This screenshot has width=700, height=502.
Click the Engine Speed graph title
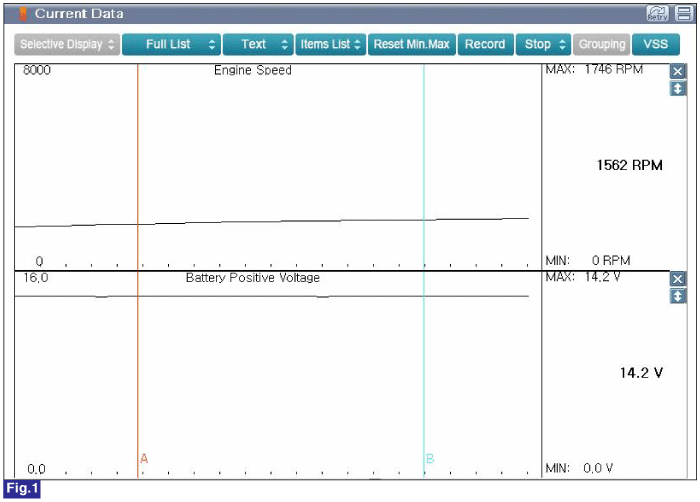point(253,70)
